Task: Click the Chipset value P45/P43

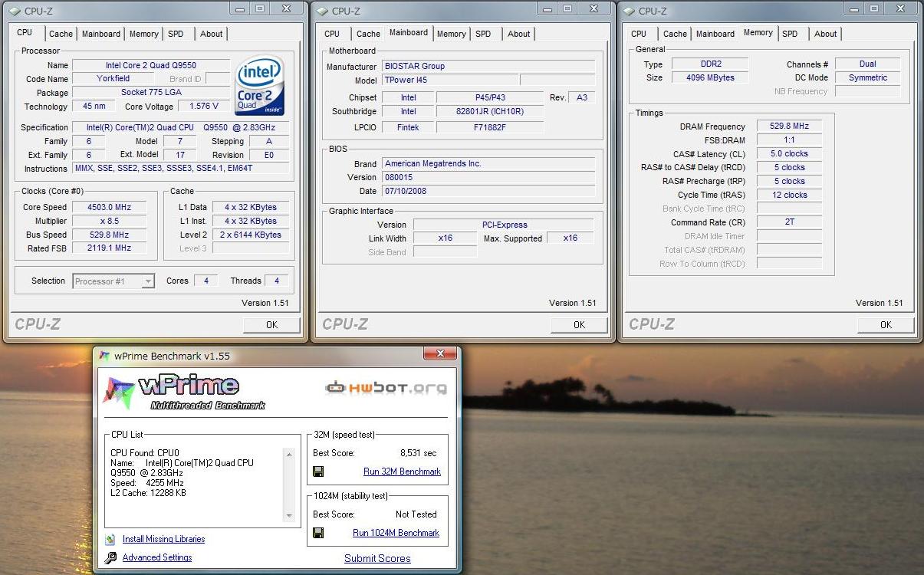Action: (491, 98)
